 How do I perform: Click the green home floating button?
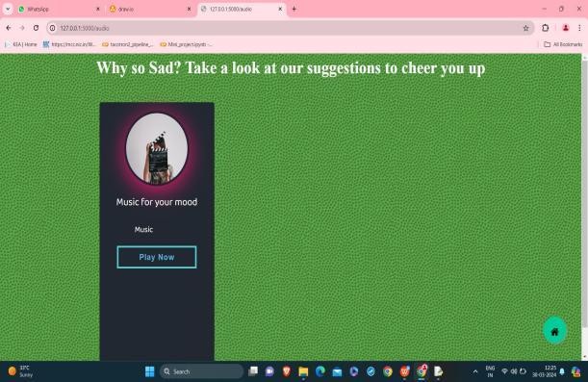(x=554, y=331)
